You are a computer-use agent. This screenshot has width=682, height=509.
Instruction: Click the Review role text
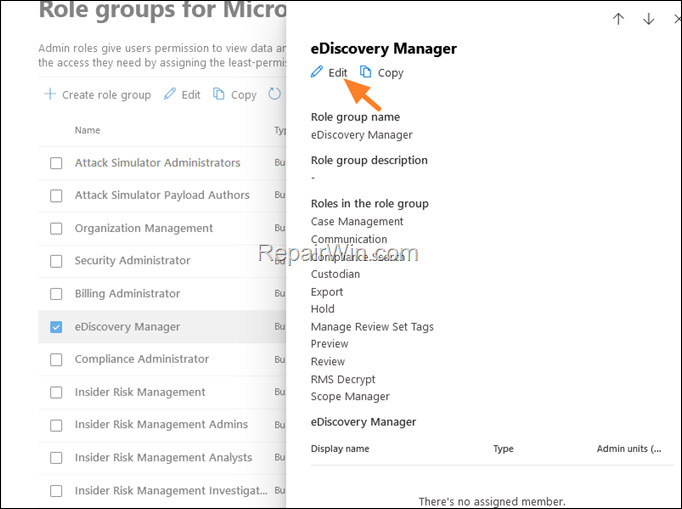click(328, 362)
